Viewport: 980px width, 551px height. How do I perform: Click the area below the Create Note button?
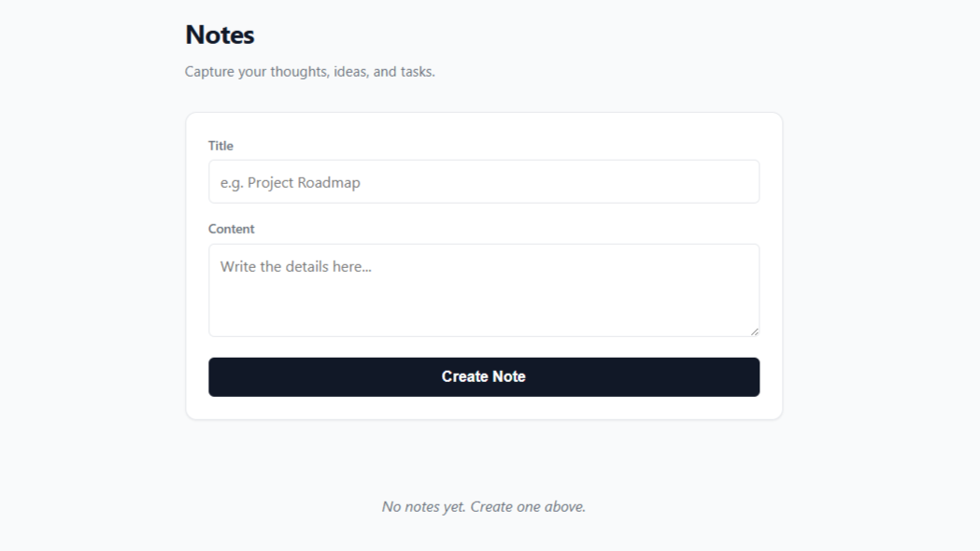pos(483,406)
